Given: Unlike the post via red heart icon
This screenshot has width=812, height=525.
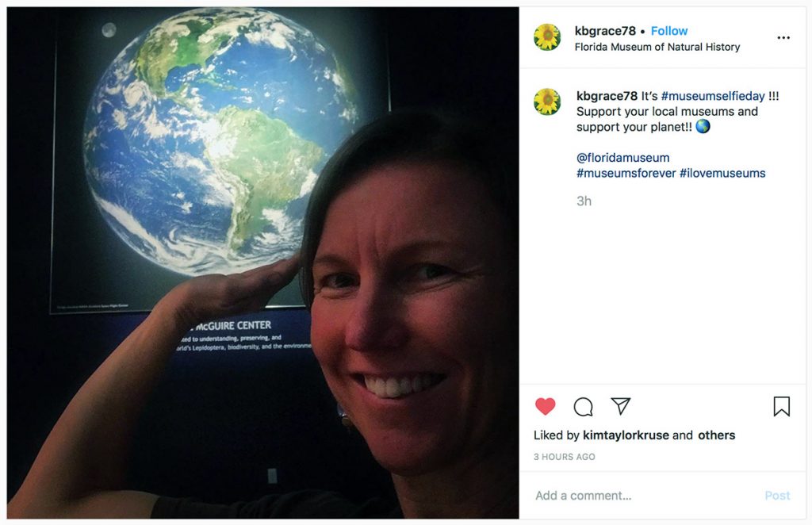Looking at the screenshot, I should [545, 406].
